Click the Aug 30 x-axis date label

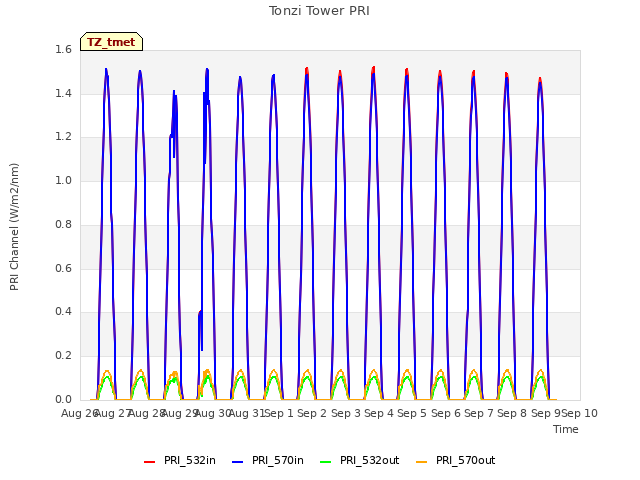(213, 413)
